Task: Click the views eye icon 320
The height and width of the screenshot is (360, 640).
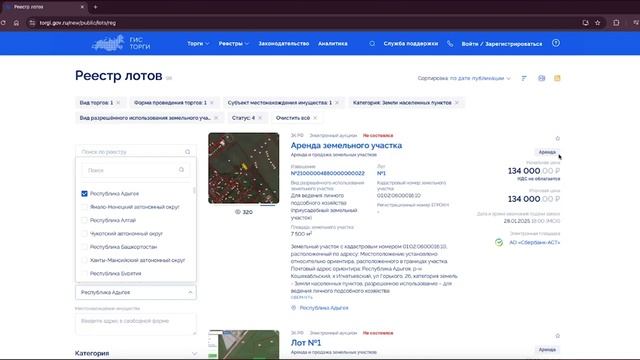Action: (x=238, y=212)
